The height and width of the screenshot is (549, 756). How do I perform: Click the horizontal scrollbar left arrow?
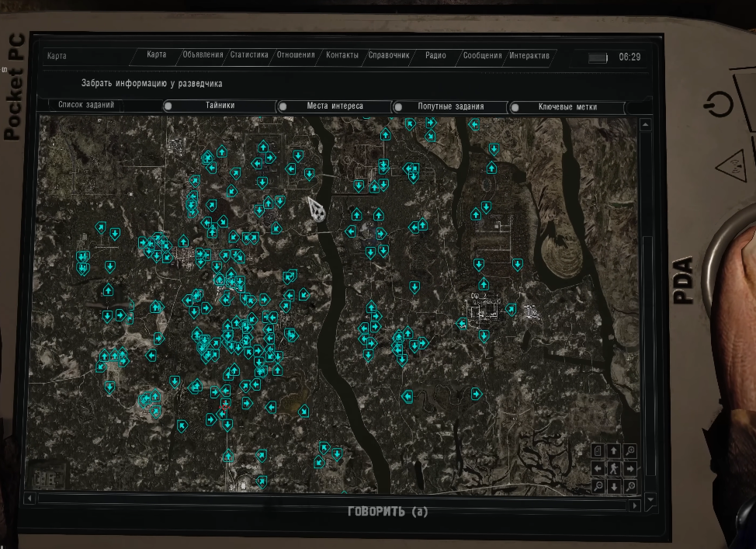(x=29, y=498)
